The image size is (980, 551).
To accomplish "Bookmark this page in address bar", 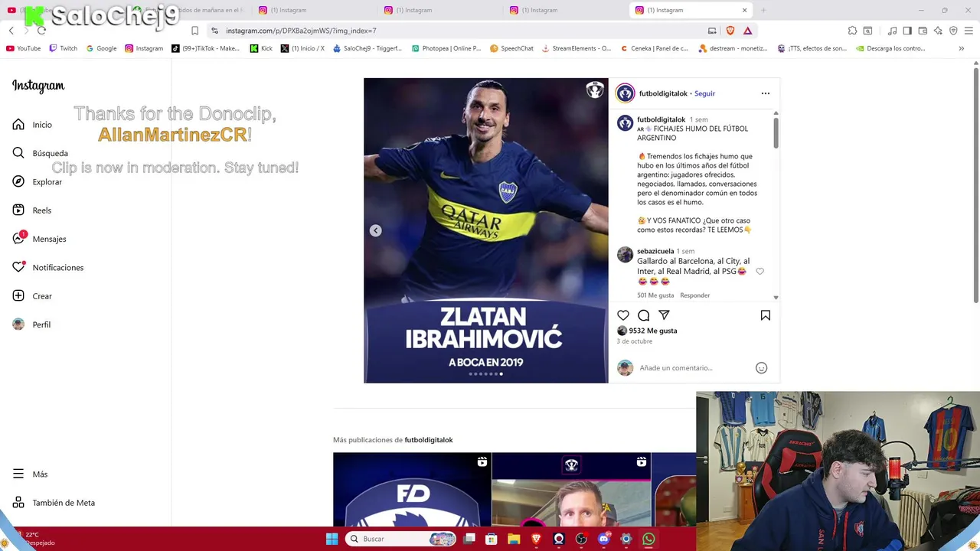I will pos(194,31).
